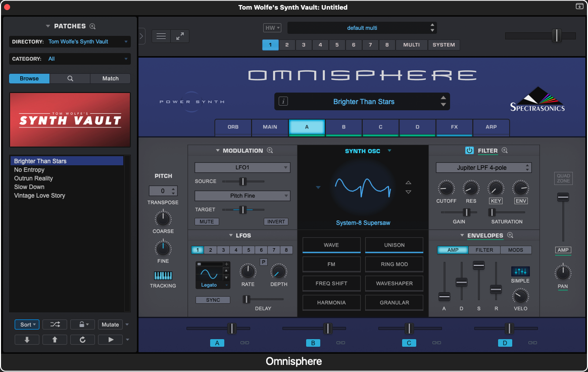
Task: Toggle the LFO 'P' phase button
Action: [x=264, y=262]
